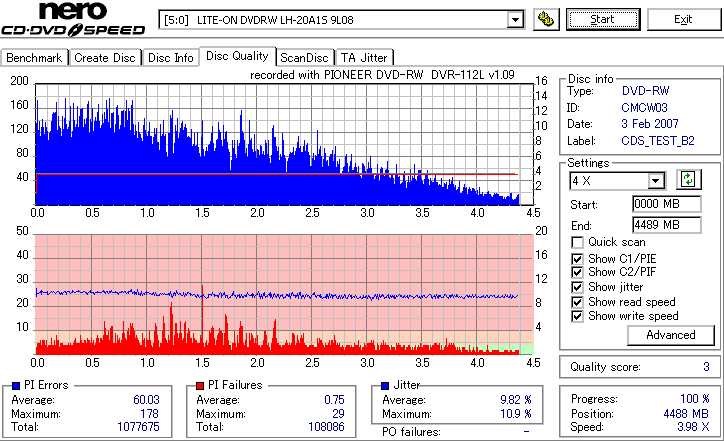Go to the Disc Info tab
Image resolution: width=724 pixels, height=441 pixels.
tap(170, 58)
